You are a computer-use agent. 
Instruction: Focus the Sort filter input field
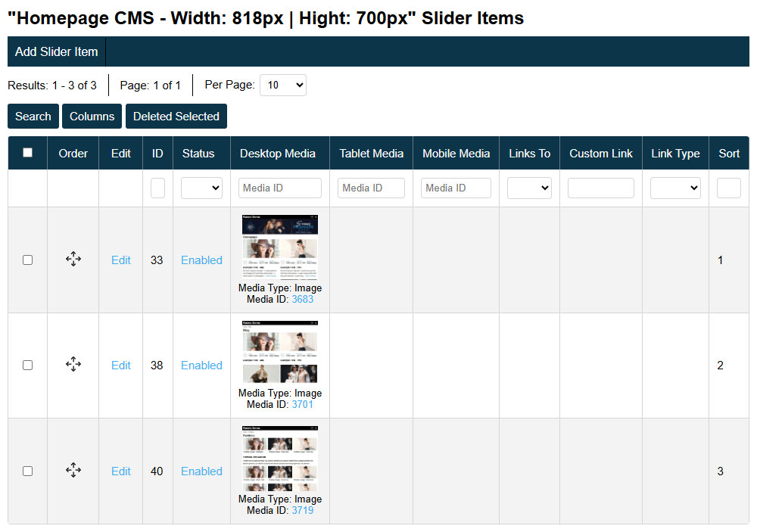pyautogui.click(x=728, y=188)
